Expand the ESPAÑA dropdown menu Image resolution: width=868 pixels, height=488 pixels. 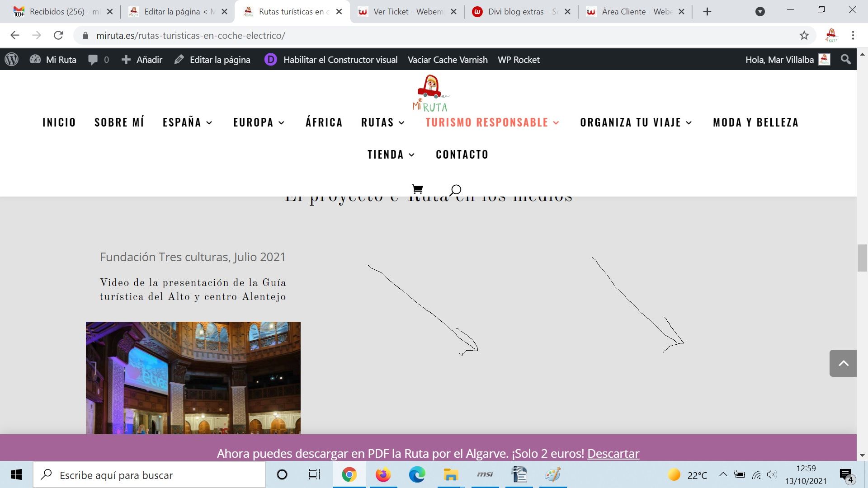pos(188,122)
